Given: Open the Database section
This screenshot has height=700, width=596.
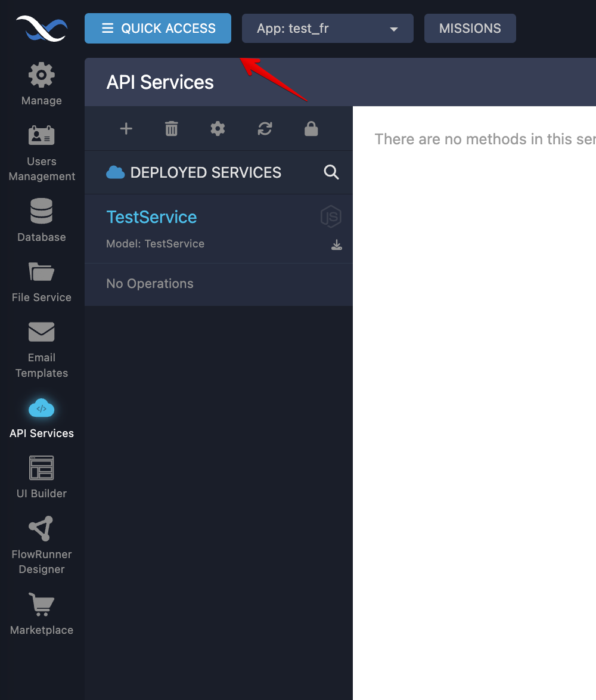Looking at the screenshot, I should pyautogui.click(x=42, y=221).
